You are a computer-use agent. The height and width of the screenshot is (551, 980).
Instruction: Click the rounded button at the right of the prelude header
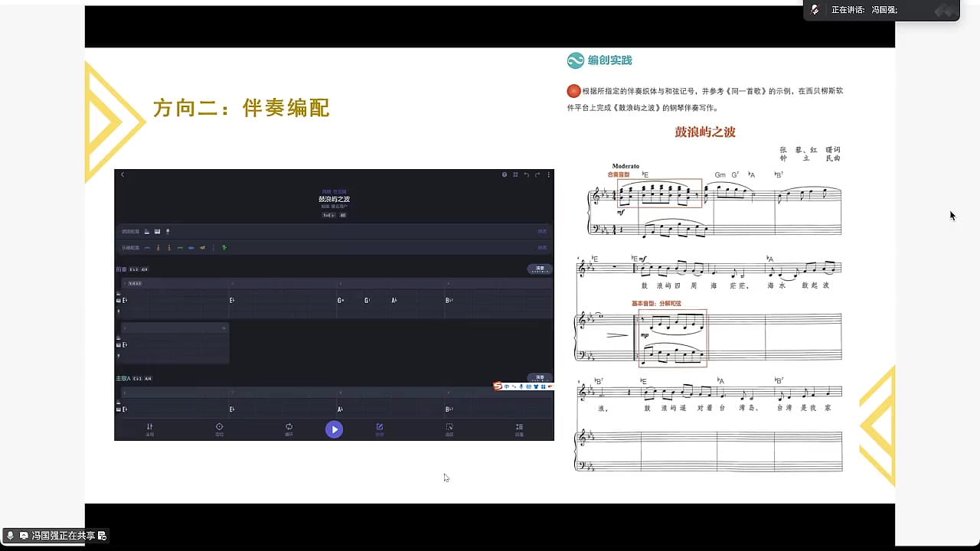[540, 269]
